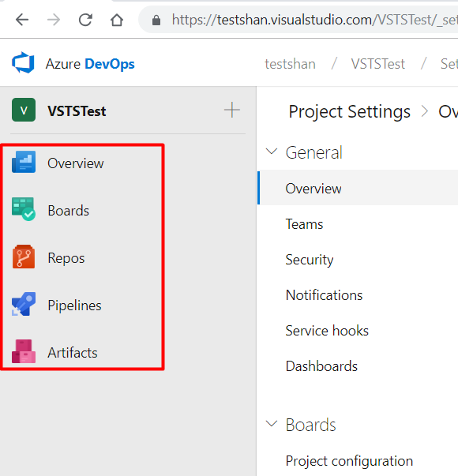This screenshot has height=476, width=458.
Task: Go back using browser back arrow
Action: click(x=22, y=21)
